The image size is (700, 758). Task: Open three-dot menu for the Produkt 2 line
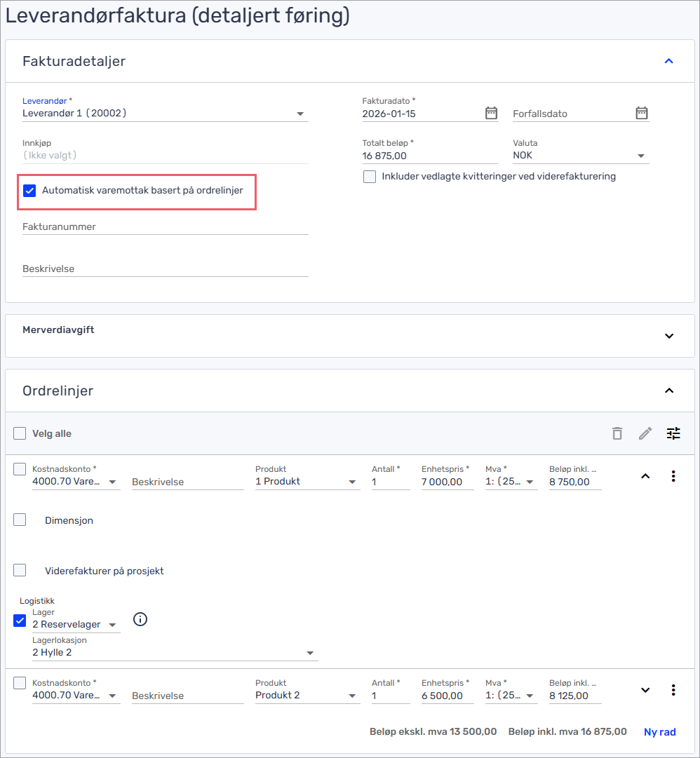click(x=673, y=690)
